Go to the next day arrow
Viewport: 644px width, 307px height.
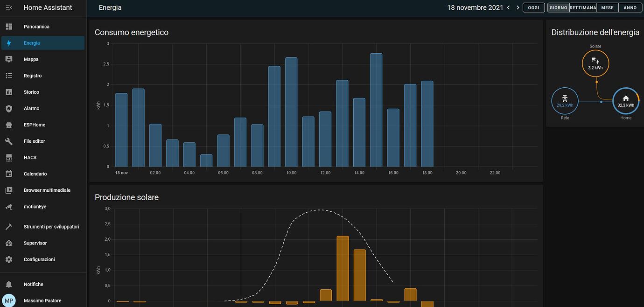(518, 7)
